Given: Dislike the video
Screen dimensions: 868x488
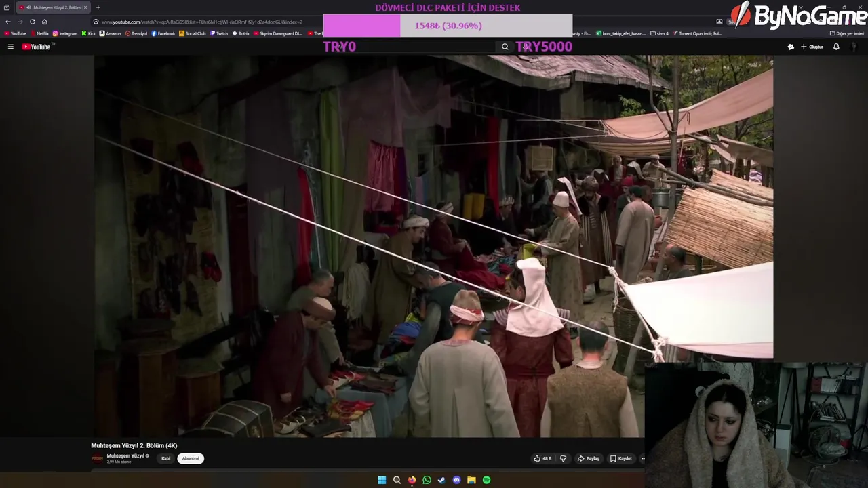Looking at the screenshot, I should point(563,458).
